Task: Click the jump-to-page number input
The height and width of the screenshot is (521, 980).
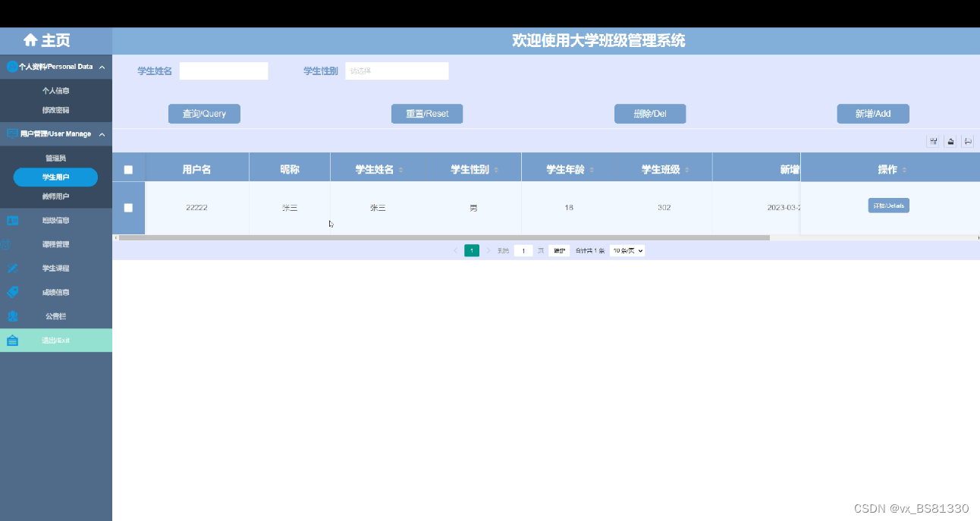Action: click(523, 250)
